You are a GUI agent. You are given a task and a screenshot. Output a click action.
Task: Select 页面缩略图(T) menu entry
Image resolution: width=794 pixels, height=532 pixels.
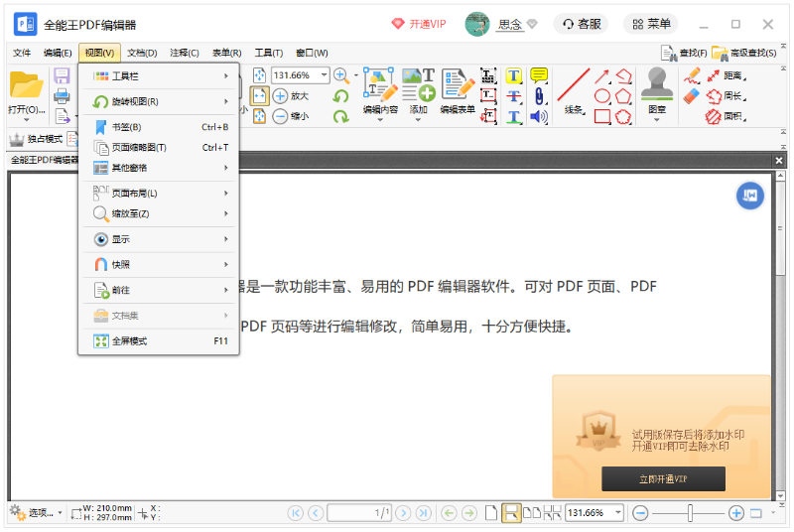coord(159,147)
